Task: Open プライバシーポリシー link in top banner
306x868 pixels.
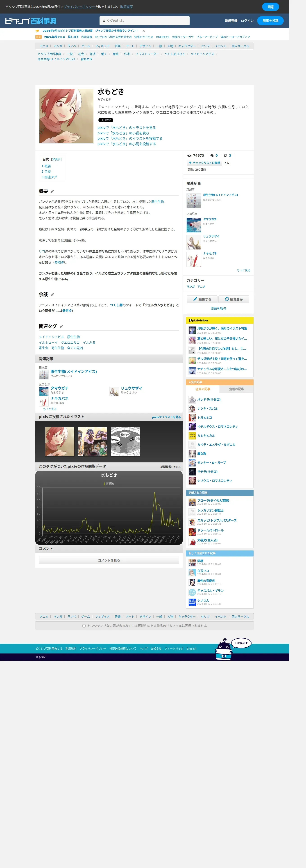Action: point(79,7)
